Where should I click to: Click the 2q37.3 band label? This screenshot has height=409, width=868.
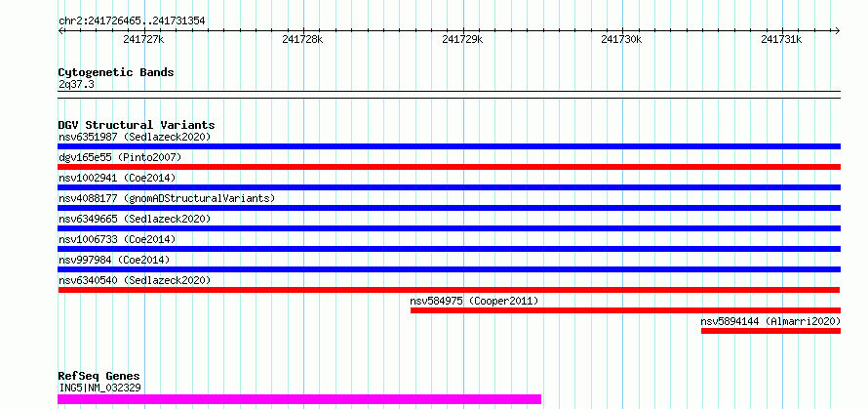pyautogui.click(x=76, y=84)
